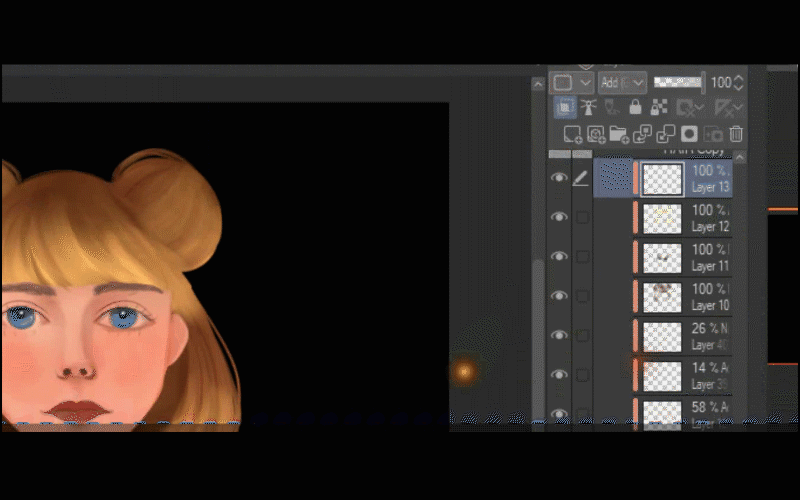800x500 pixels.
Task: Open the layer color dropdown arrow
Action: point(586,83)
